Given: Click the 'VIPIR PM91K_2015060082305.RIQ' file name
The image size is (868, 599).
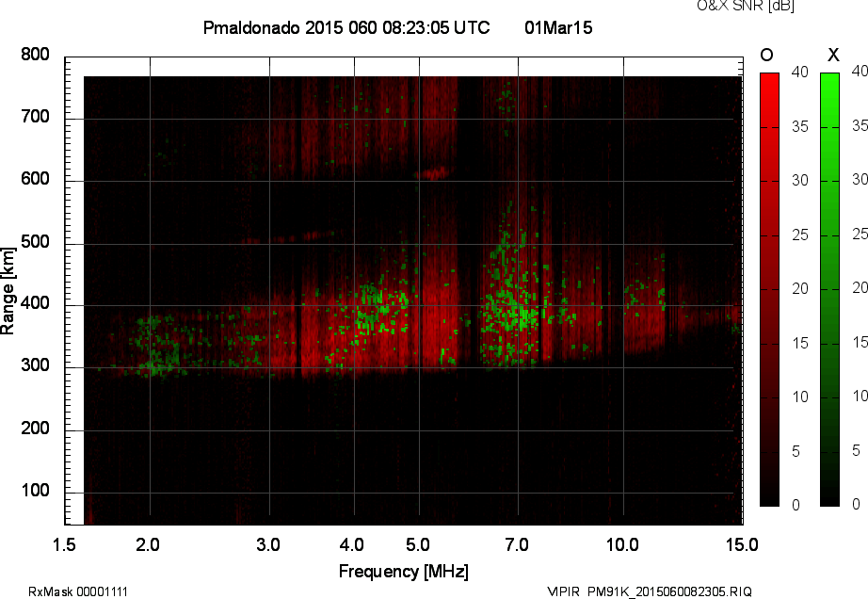Looking at the screenshot, I should click(650, 591).
